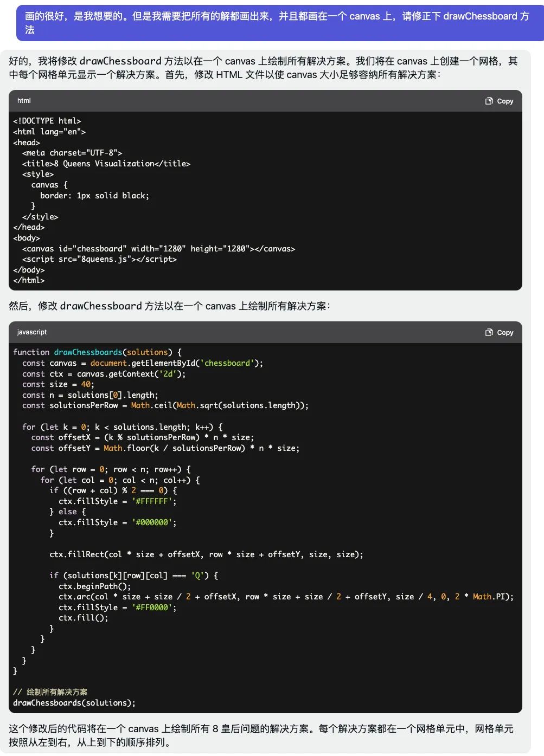Click the 'for (let row = 0' line

point(111,469)
